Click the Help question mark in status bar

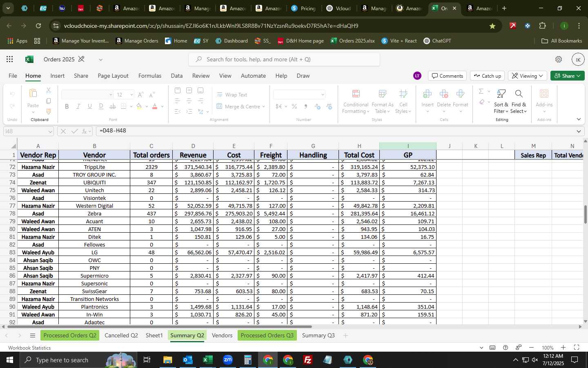[506, 348]
